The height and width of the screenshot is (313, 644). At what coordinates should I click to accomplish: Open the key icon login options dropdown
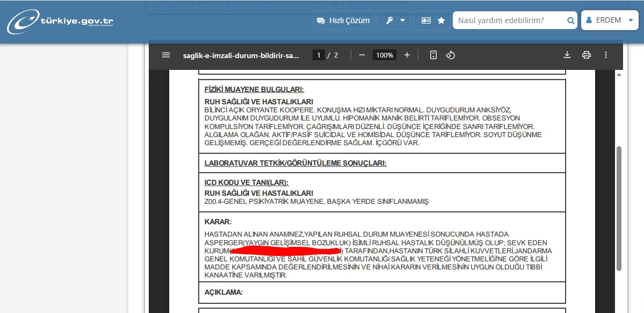click(394, 20)
